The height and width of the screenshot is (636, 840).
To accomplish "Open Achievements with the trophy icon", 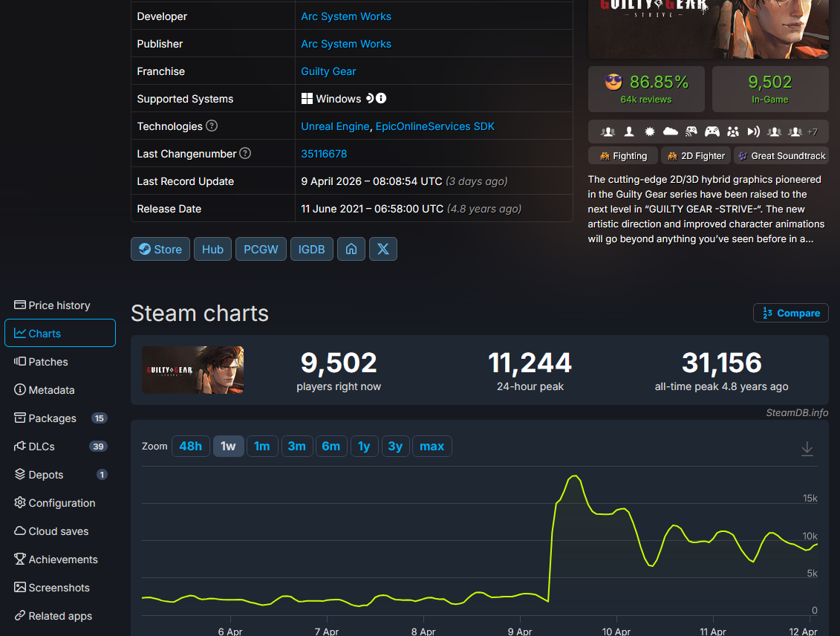I will pos(60,559).
